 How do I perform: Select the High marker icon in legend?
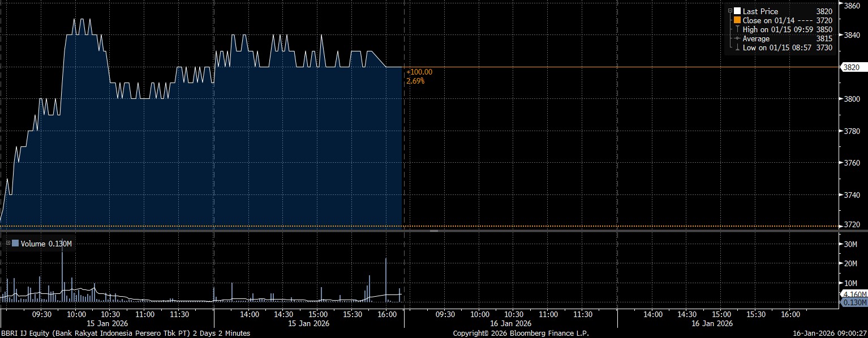[737, 29]
